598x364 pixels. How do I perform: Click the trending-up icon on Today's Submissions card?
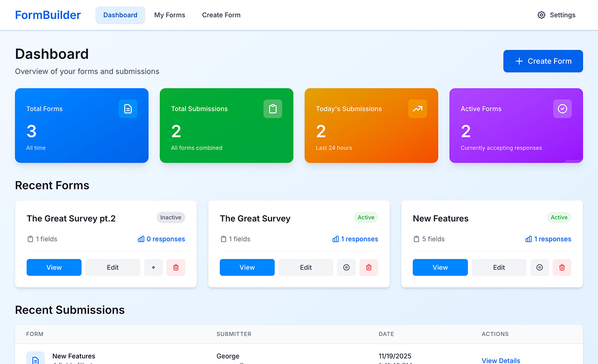click(418, 109)
